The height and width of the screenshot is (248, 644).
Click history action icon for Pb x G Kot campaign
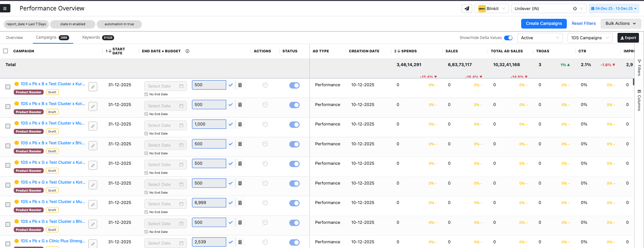click(x=265, y=183)
